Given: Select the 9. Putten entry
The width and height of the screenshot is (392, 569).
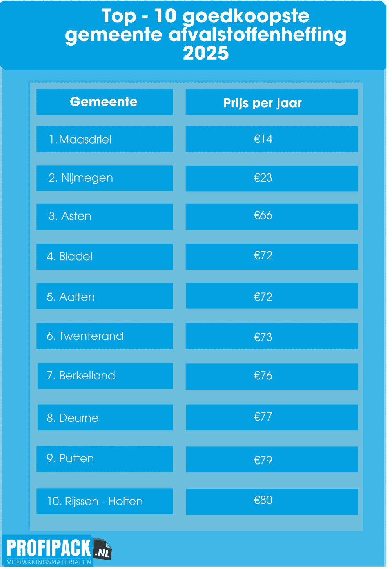Looking at the screenshot, I should pyautogui.click(x=105, y=459).
